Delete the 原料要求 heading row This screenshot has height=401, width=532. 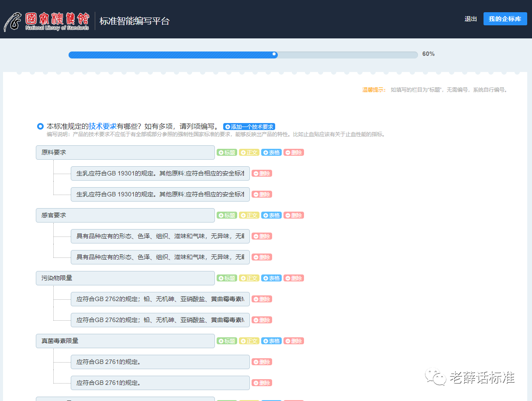(x=294, y=153)
